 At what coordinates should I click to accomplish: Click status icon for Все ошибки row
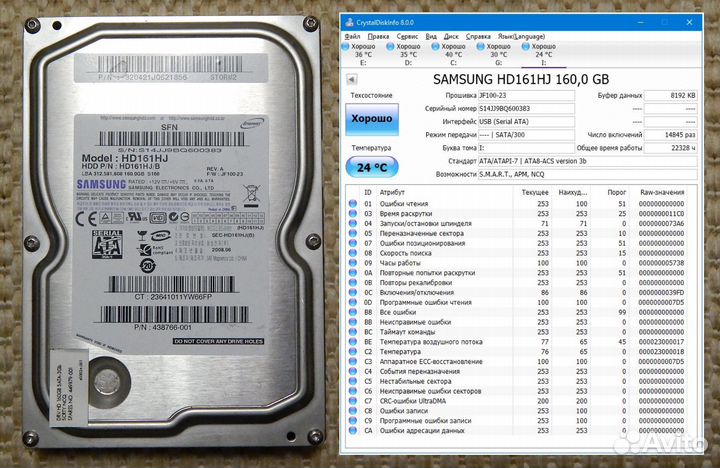tap(353, 312)
